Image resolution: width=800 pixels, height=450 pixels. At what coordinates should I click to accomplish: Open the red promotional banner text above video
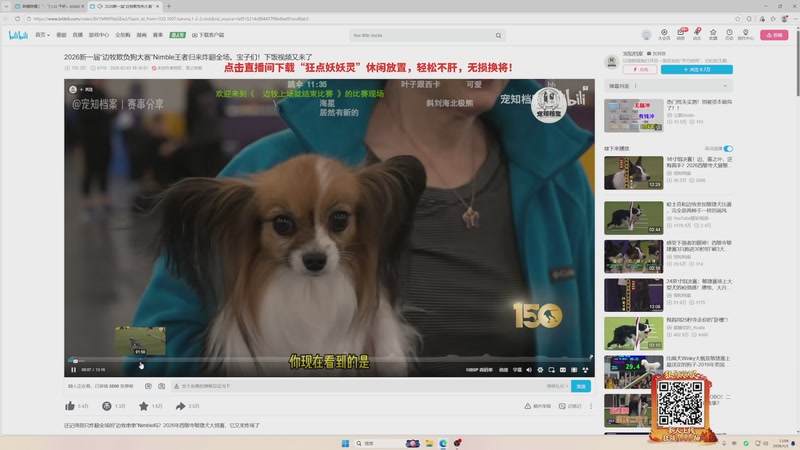[368, 68]
